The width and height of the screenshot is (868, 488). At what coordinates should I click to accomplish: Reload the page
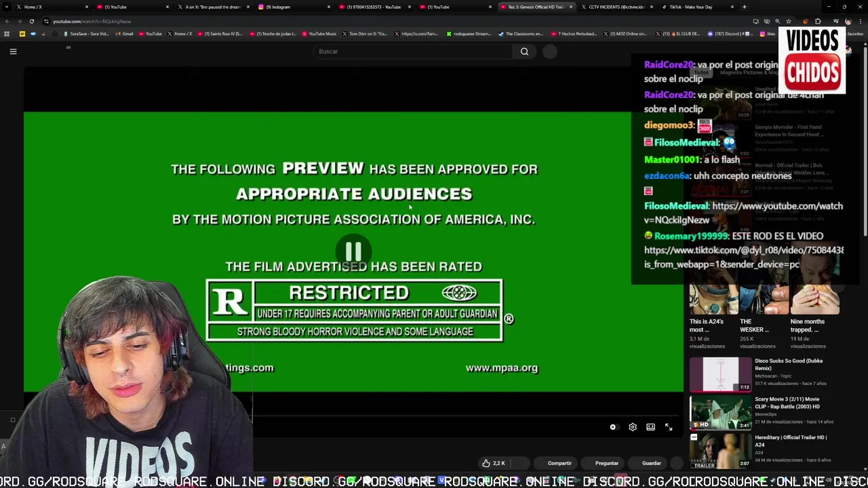tap(31, 21)
